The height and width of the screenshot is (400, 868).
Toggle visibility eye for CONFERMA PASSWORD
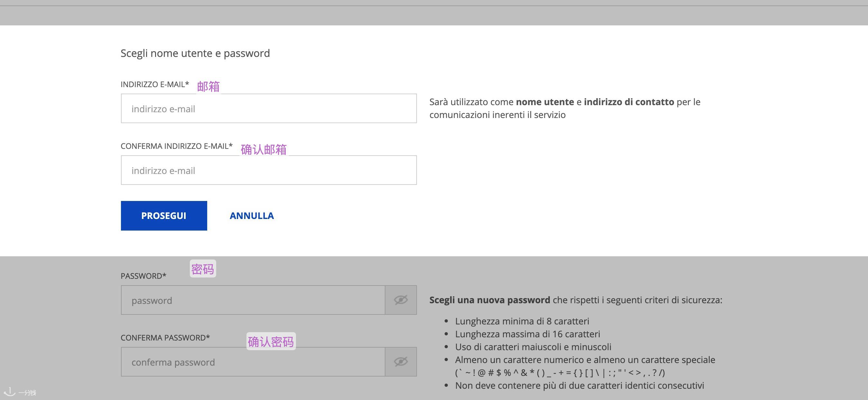401,362
